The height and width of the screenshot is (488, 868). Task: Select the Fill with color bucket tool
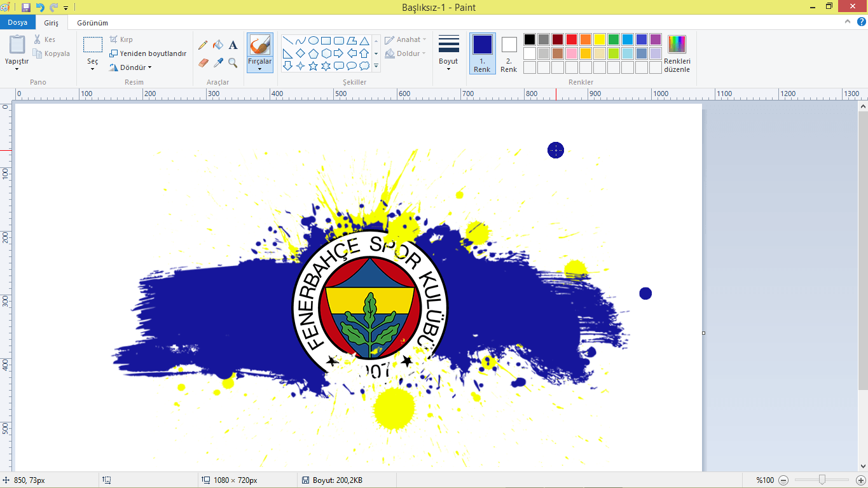pos(218,45)
